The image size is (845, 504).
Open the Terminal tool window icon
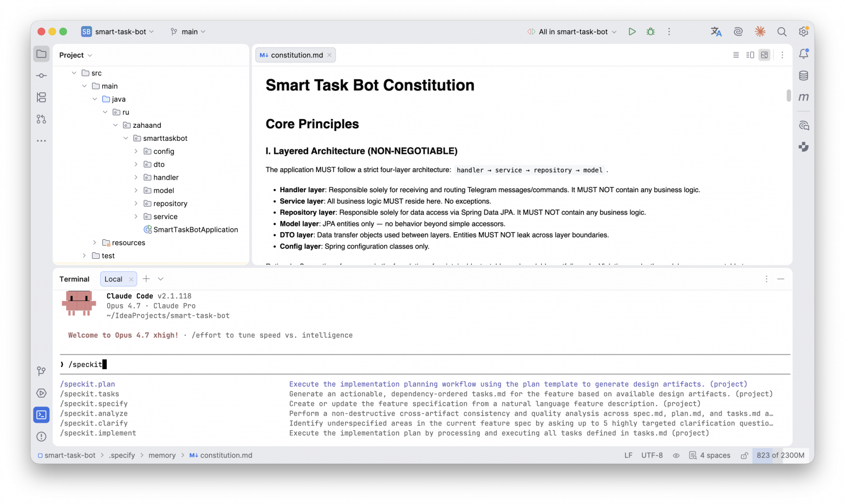[x=41, y=415]
